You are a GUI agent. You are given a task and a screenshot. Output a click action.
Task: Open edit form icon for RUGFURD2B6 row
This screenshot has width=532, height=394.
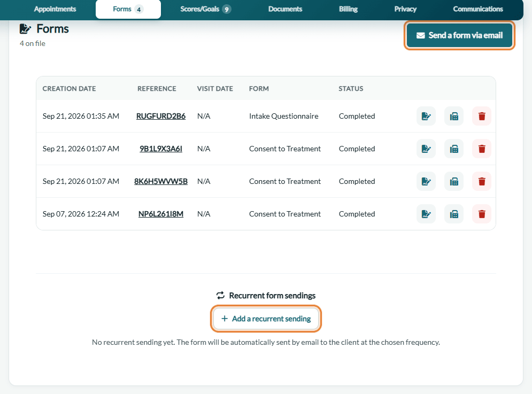pos(426,116)
